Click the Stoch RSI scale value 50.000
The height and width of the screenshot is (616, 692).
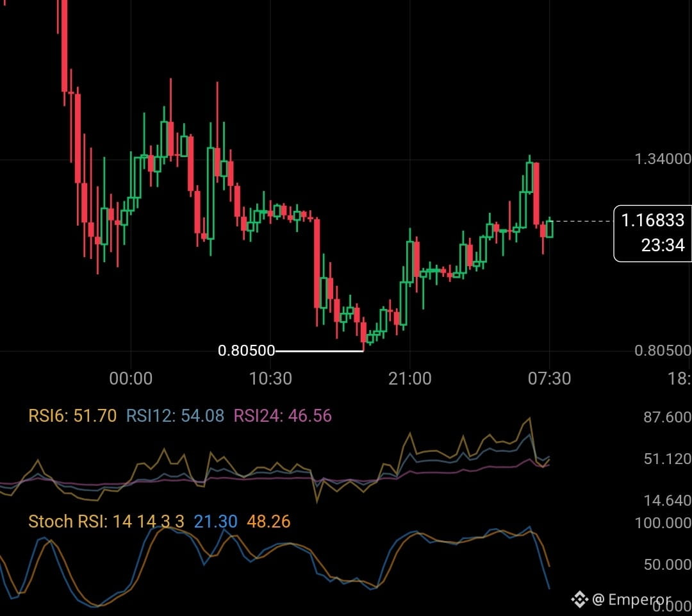(x=667, y=564)
